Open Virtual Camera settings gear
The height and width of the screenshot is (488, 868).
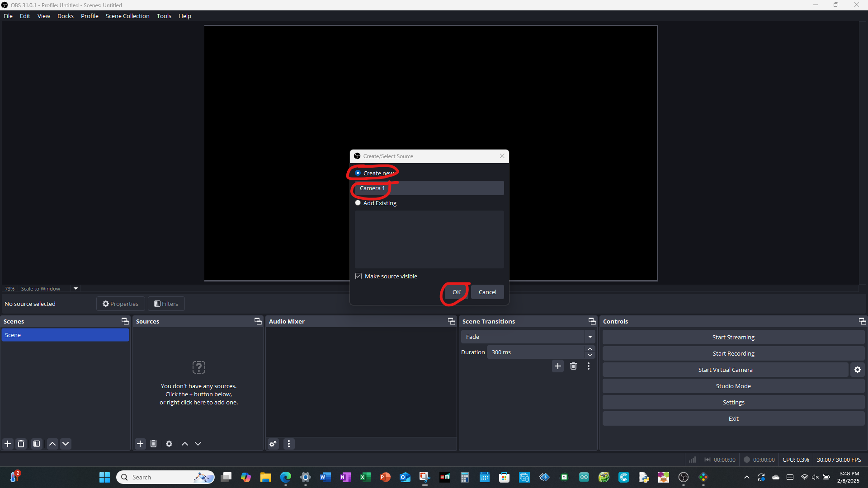point(858,369)
